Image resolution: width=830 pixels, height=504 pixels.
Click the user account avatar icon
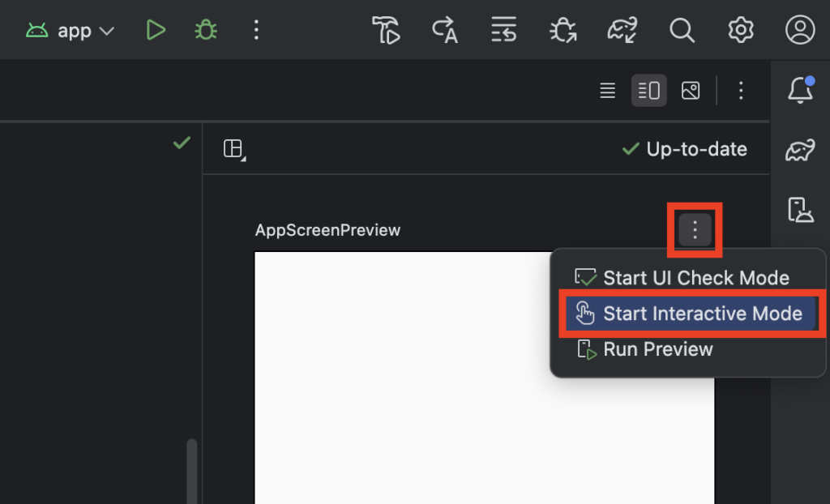[800, 31]
